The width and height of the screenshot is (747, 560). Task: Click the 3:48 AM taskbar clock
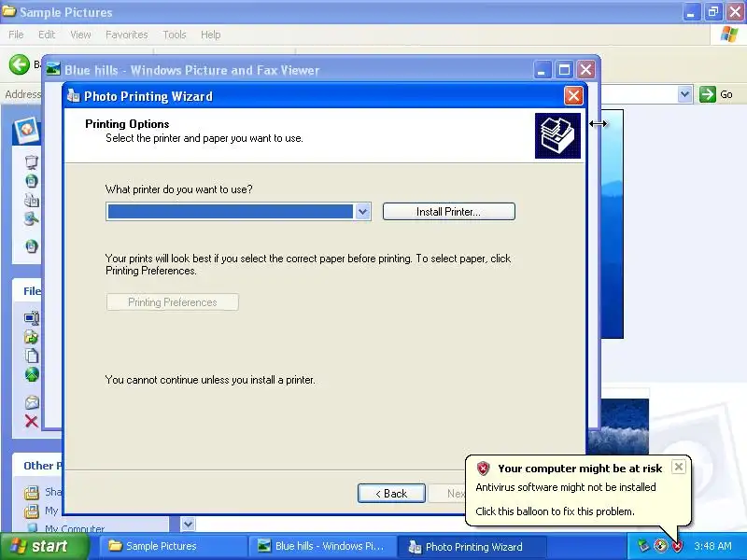(712, 546)
